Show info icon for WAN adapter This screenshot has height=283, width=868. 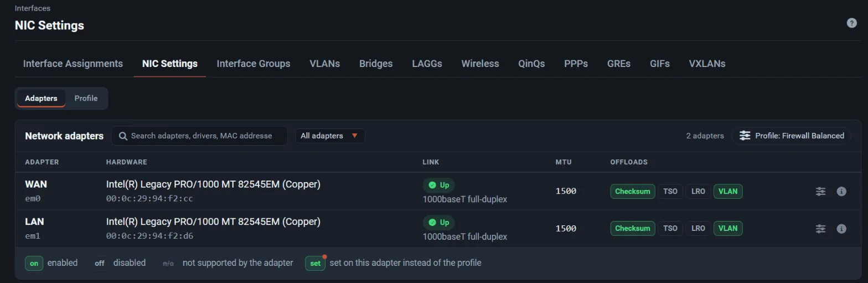(841, 191)
